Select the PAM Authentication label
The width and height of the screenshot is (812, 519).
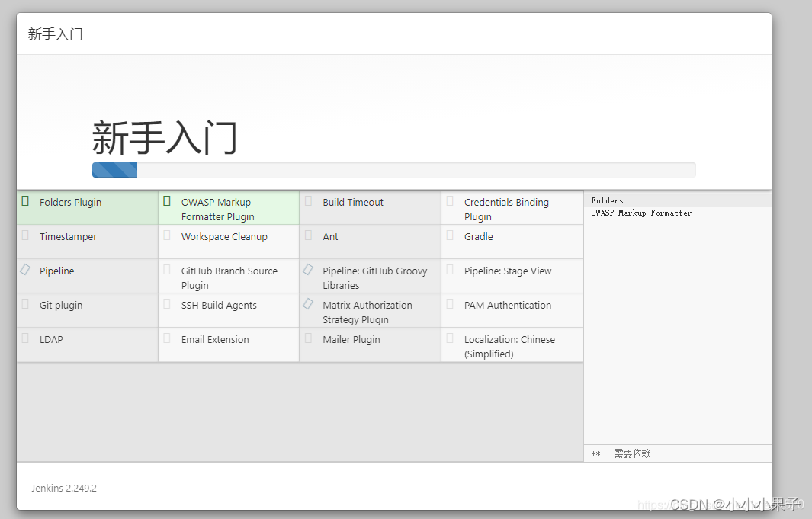(x=508, y=306)
